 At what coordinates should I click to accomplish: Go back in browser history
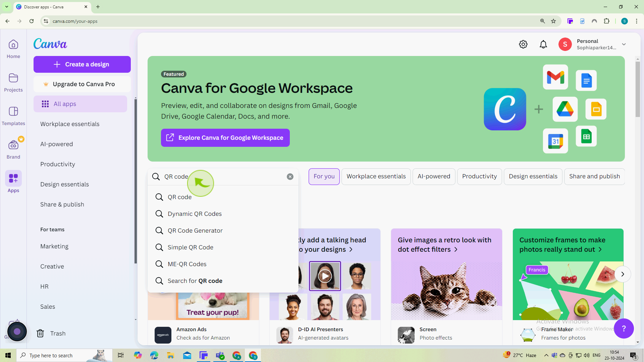[x=7, y=21]
